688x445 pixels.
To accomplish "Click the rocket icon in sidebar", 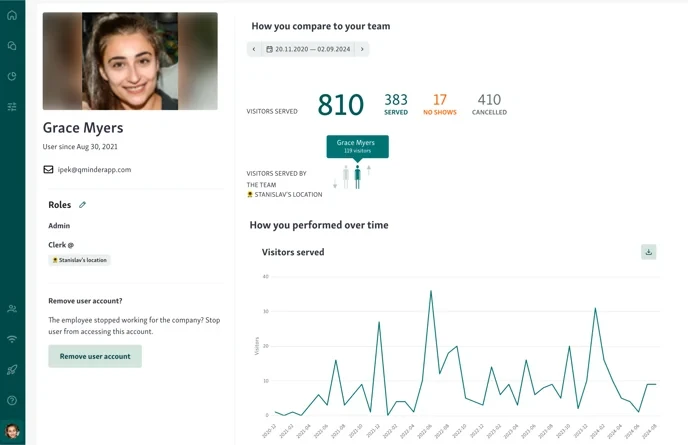I will 12,369.
